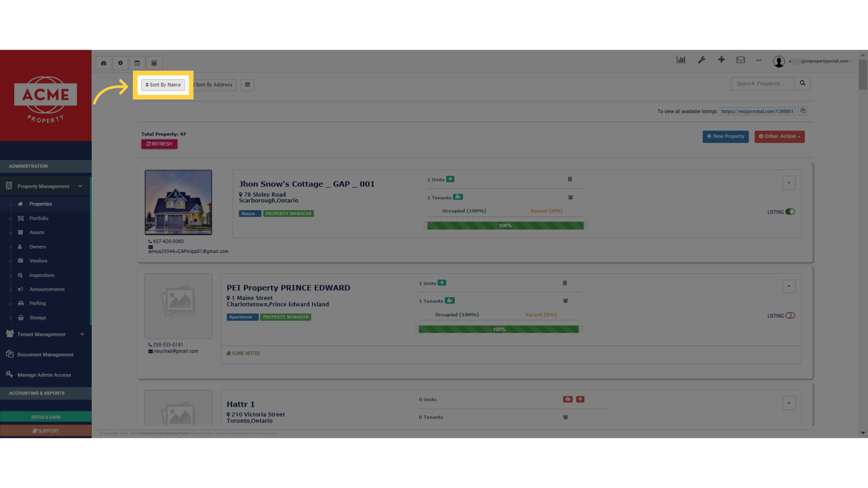Add a tenant to PEI Property PRINCE EDWARD

(x=450, y=300)
